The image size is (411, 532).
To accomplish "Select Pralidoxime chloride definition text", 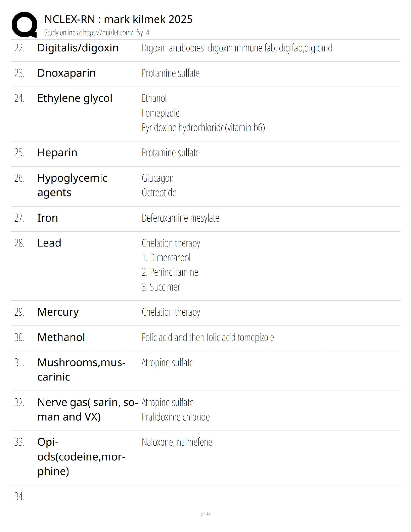I will pos(176,417).
